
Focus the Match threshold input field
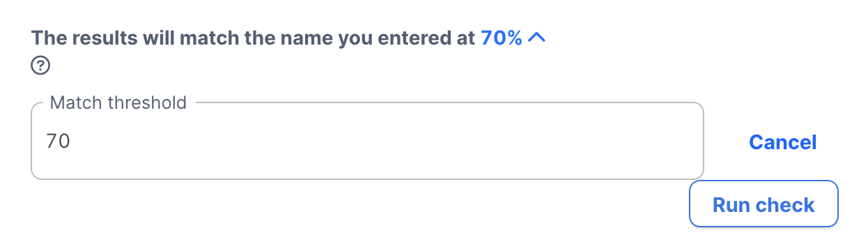pyautogui.click(x=367, y=141)
